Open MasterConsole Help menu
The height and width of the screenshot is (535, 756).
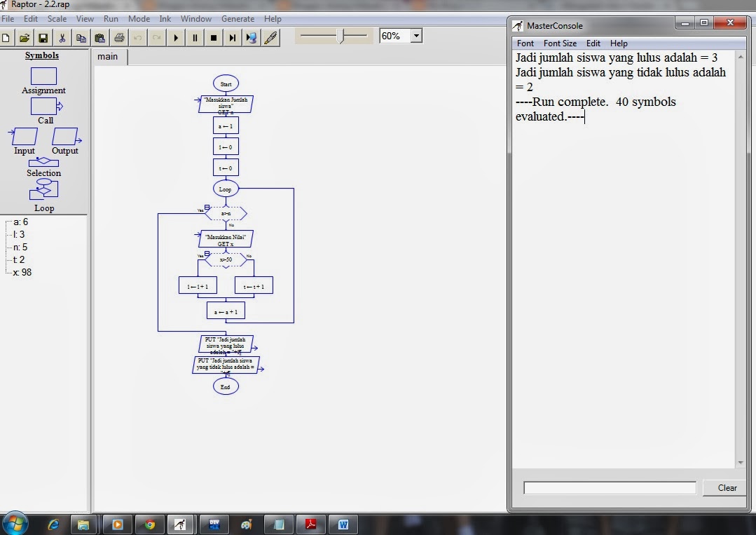click(x=619, y=43)
